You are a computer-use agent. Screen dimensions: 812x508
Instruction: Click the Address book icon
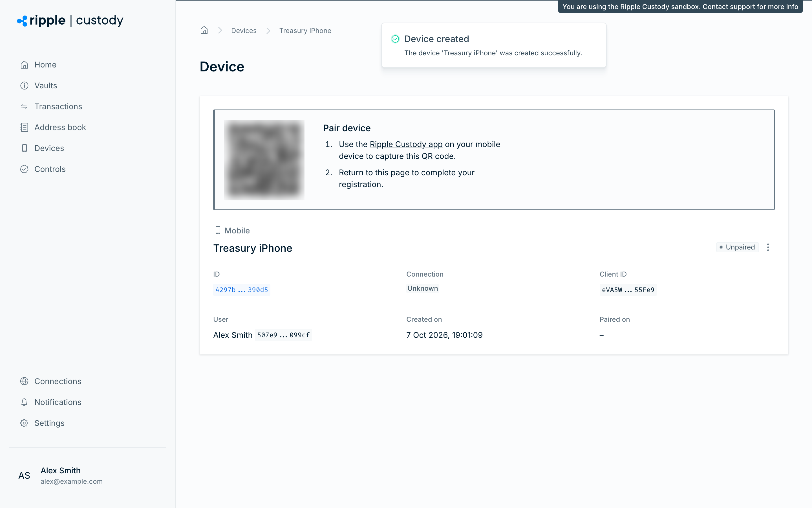coord(24,127)
